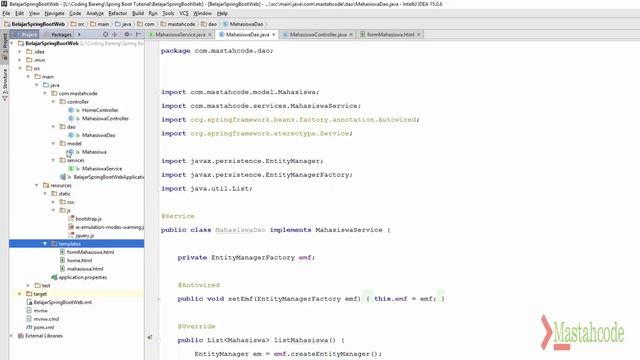Expand the css folder

tap(53, 202)
